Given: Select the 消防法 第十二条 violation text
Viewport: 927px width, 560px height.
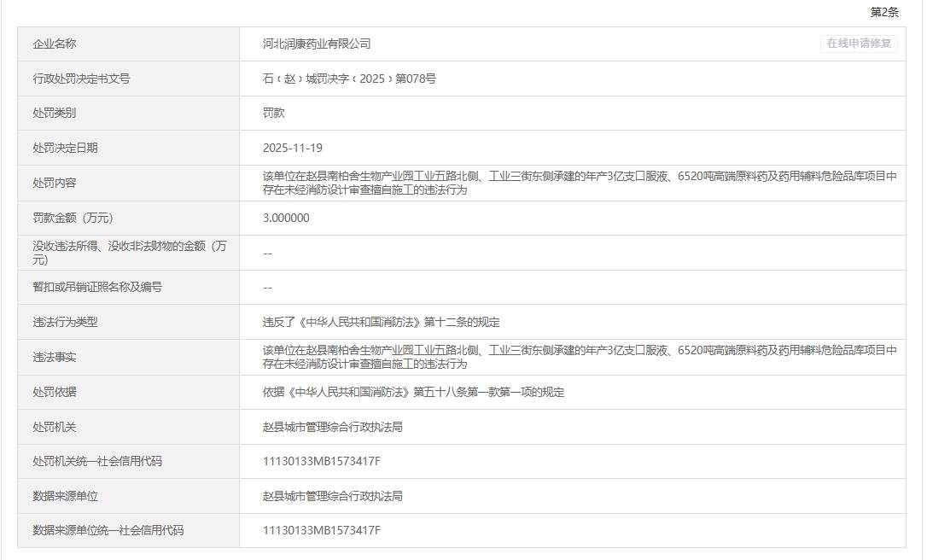Looking at the screenshot, I should click(x=381, y=322).
